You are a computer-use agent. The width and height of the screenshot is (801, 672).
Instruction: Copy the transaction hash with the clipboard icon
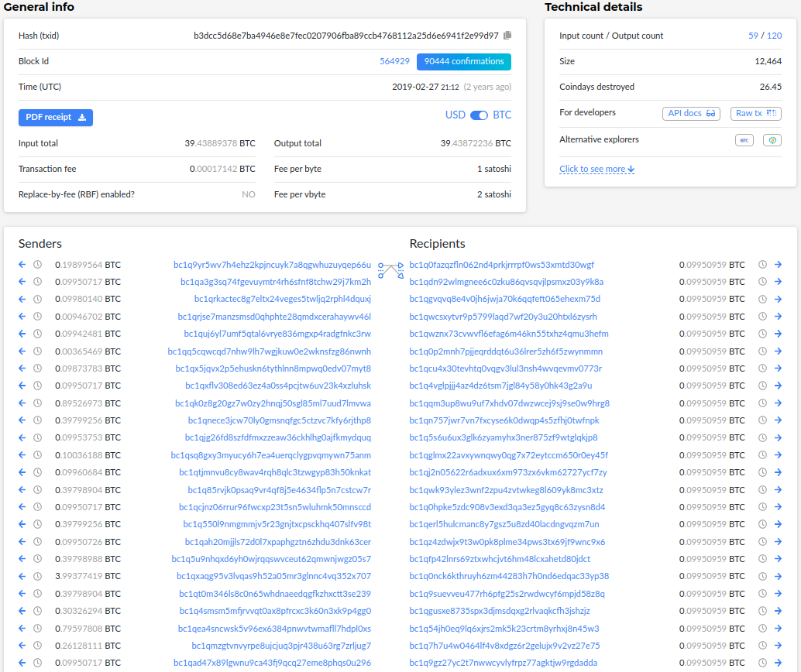tap(507, 36)
